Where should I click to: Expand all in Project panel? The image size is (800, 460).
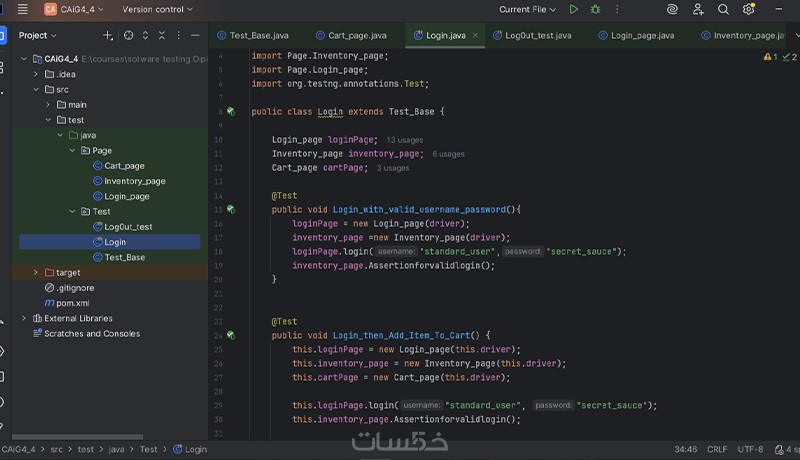point(145,35)
